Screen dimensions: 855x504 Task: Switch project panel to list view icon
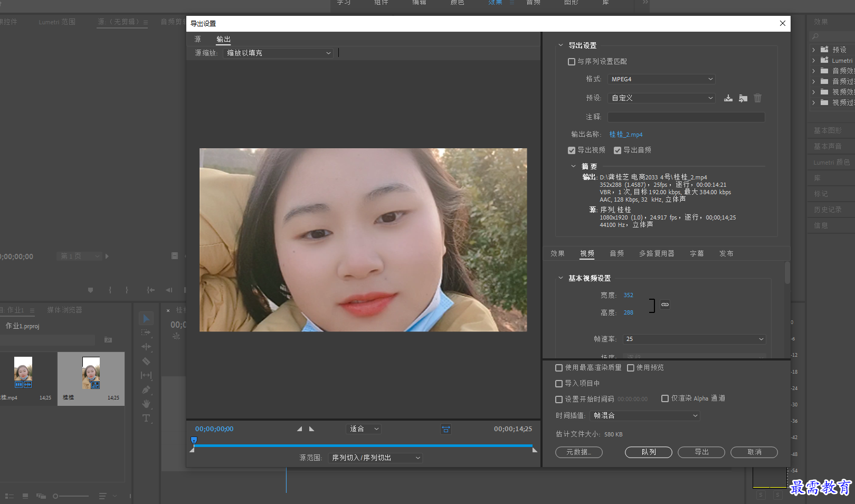(x=9, y=496)
